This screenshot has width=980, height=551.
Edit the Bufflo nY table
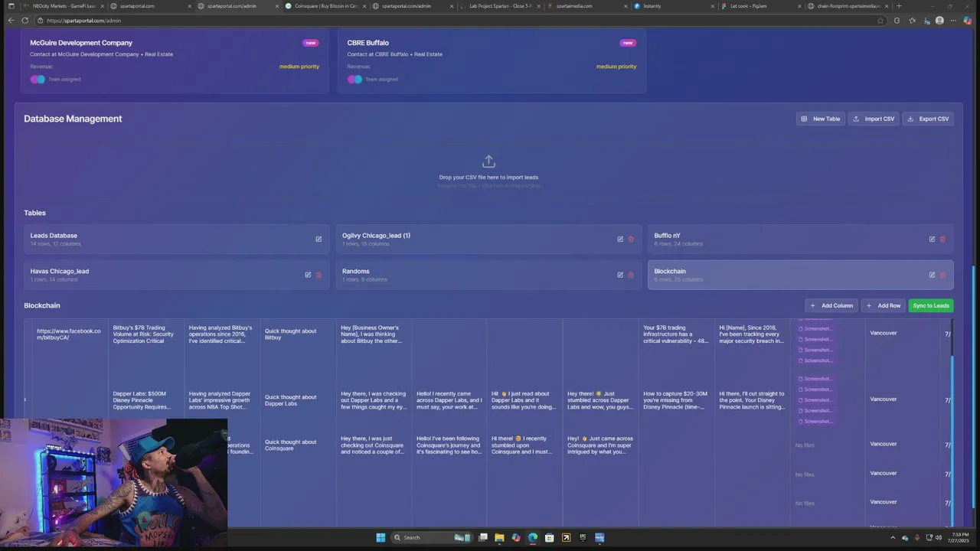(932, 239)
